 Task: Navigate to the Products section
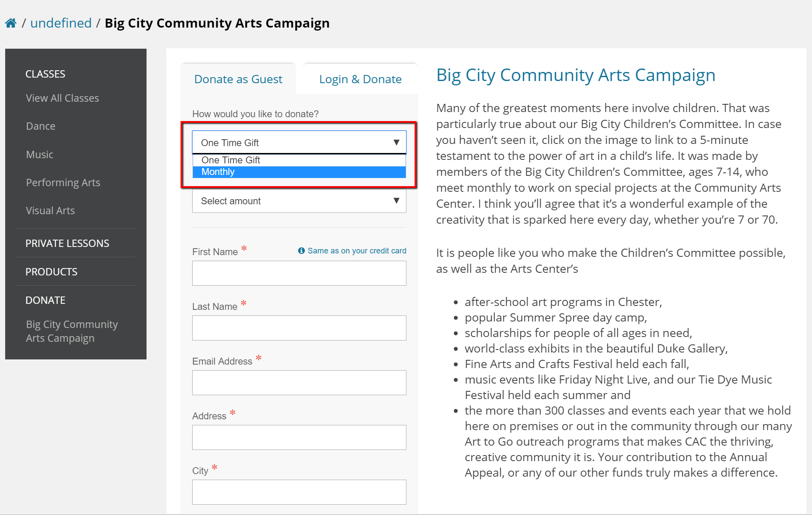[51, 272]
